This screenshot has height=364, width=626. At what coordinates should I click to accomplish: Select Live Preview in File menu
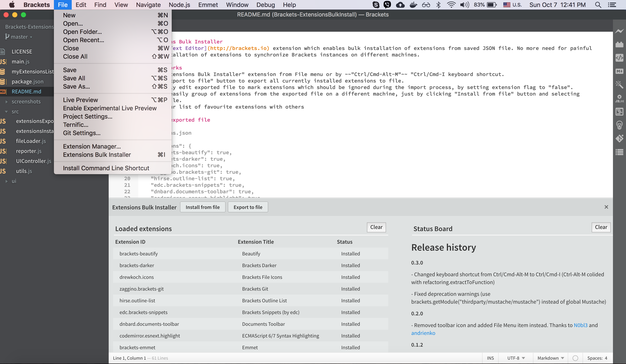click(113, 100)
